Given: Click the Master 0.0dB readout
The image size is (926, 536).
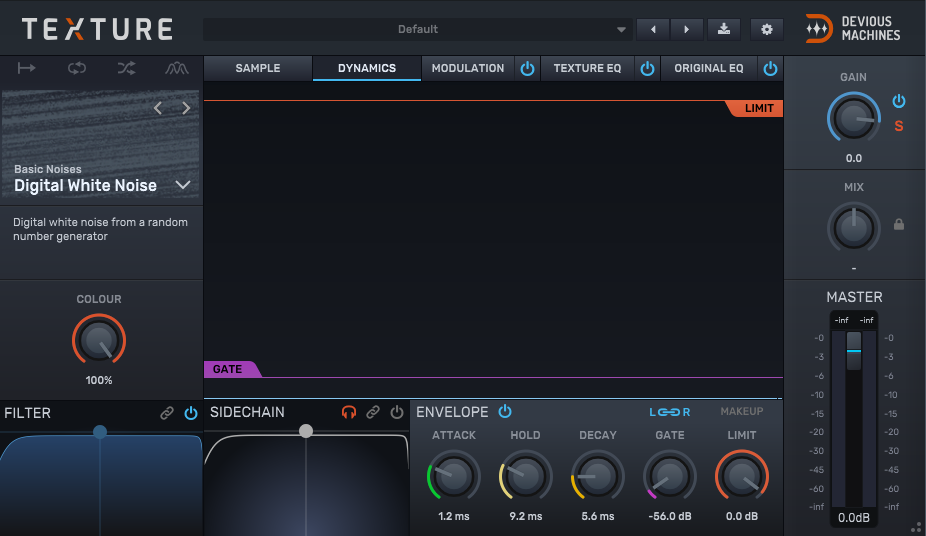Looking at the screenshot, I should (x=854, y=518).
